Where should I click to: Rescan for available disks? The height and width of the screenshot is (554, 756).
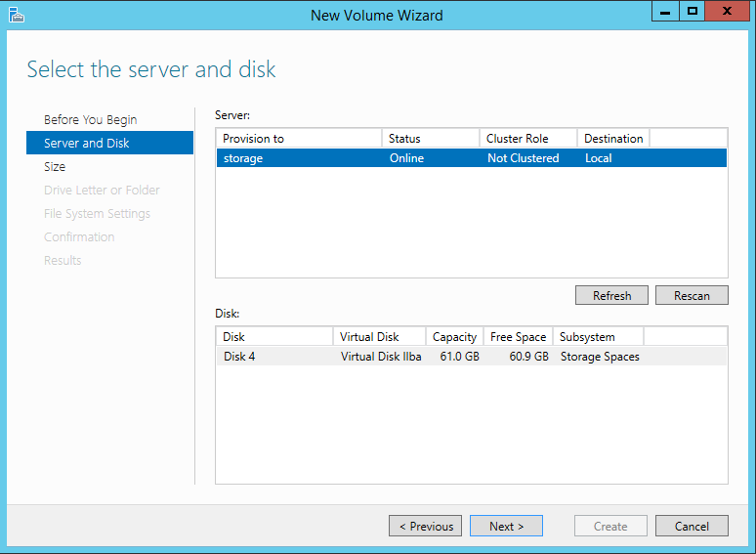coord(692,295)
